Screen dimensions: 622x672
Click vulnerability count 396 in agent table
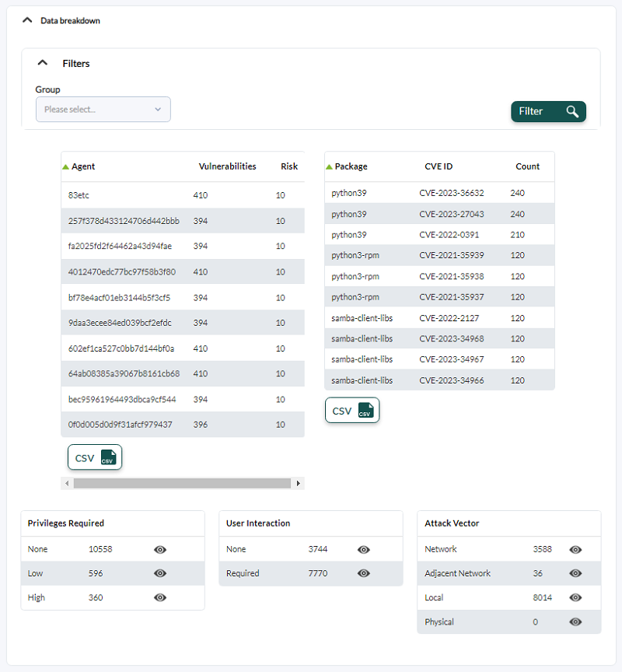tap(201, 425)
